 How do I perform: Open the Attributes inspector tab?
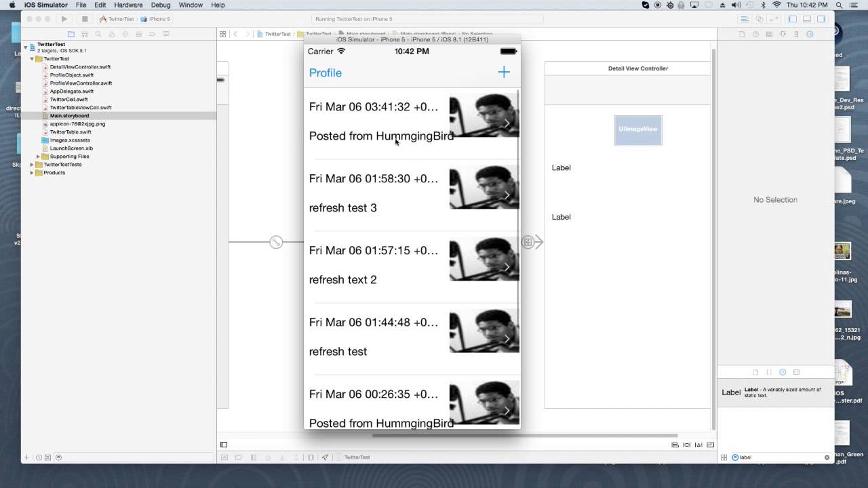783,34
